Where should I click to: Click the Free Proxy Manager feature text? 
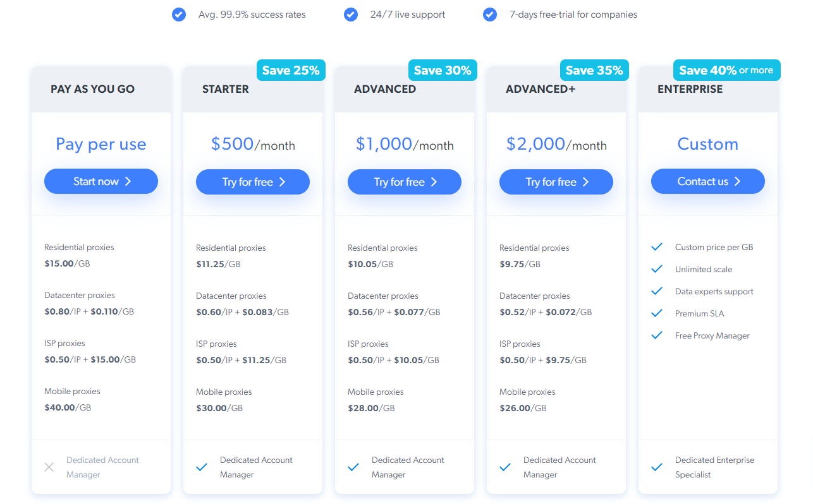[x=712, y=335]
